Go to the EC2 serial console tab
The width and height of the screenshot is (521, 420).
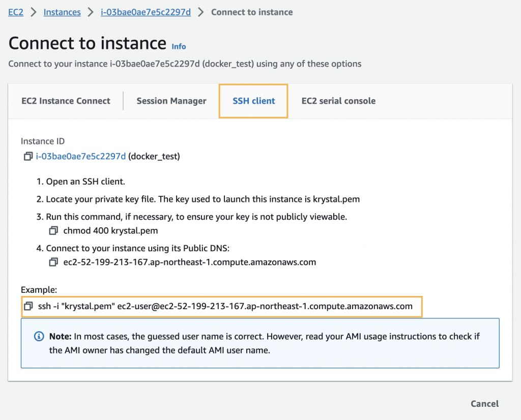(x=338, y=101)
